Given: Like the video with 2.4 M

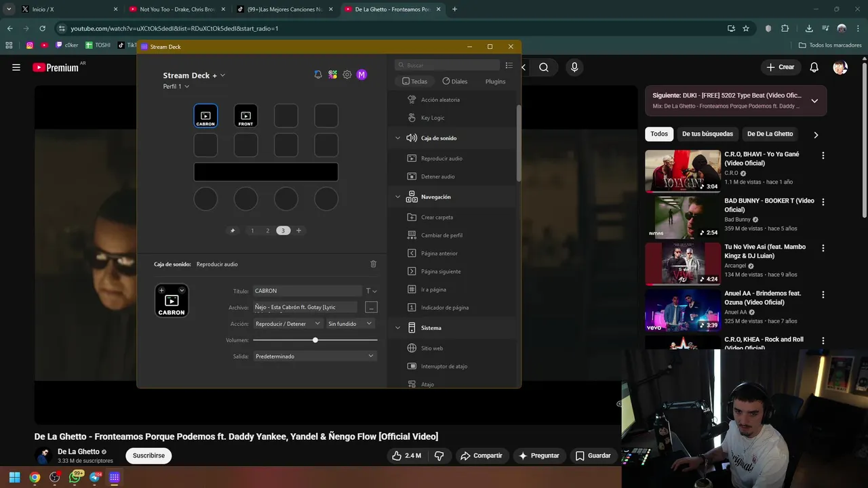Looking at the screenshot, I should coord(406,455).
